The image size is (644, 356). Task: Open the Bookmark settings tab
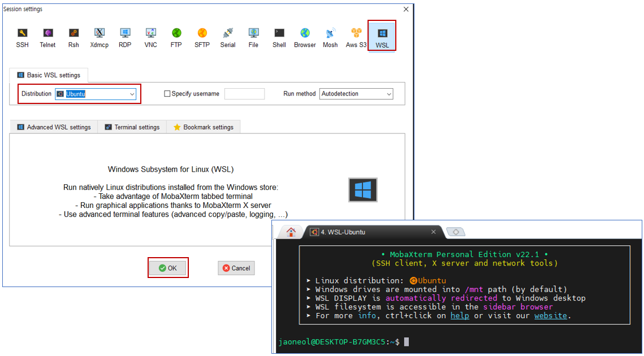(x=204, y=127)
